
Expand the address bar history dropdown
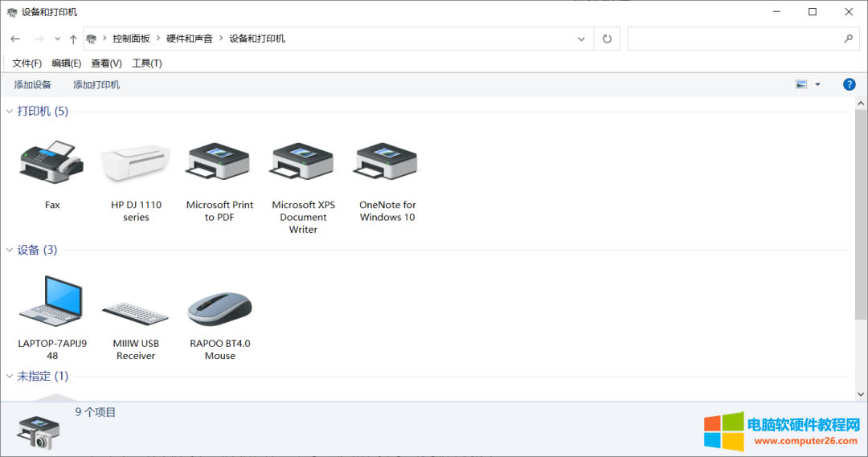tap(581, 39)
